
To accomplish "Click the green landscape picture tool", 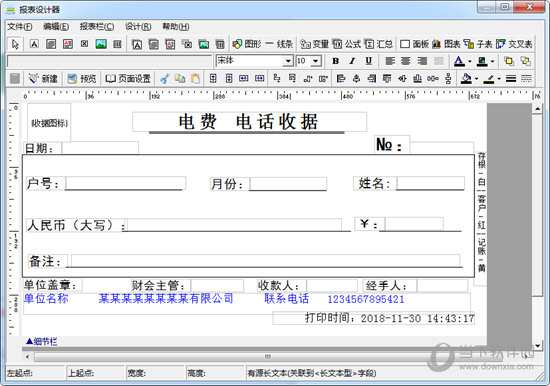I will pyautogui.click(x=101, y=44).
